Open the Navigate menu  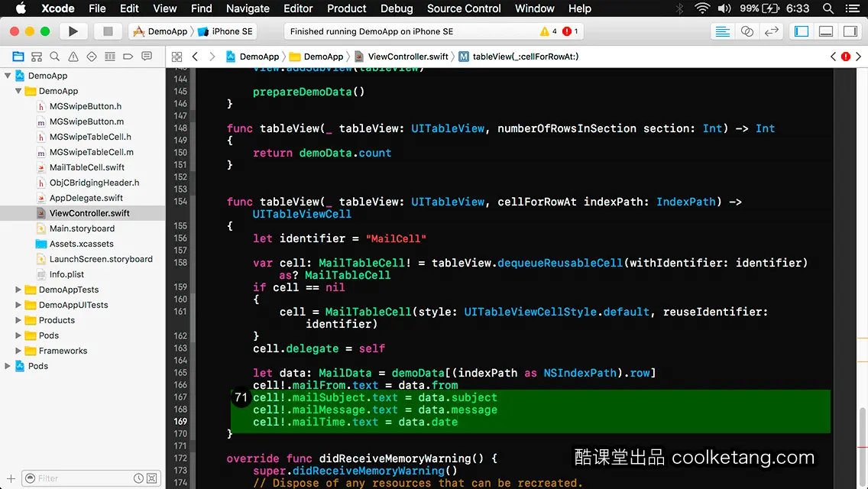point(248,8)
